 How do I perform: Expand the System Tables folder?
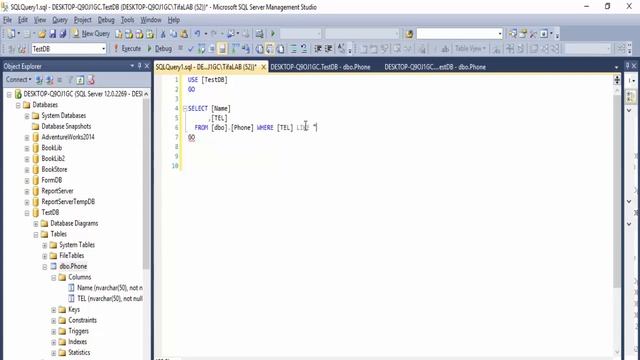click(x=44, y=245)
